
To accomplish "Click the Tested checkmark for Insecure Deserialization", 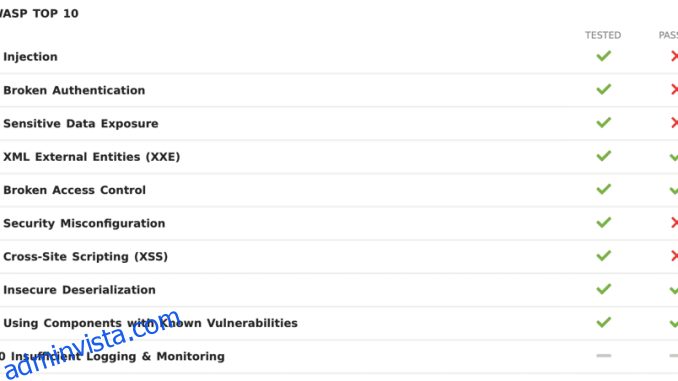I will click(604, 289).
